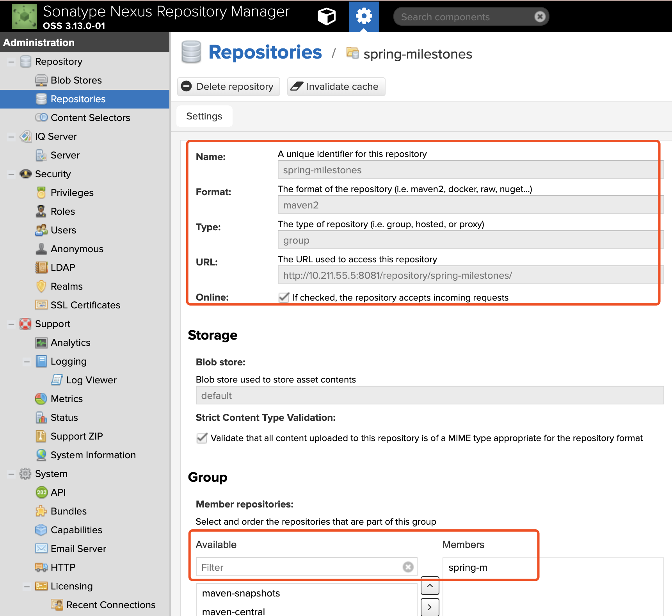Click the Filter field under Available
The image size is (672, 616).
[x=307, y=567]
